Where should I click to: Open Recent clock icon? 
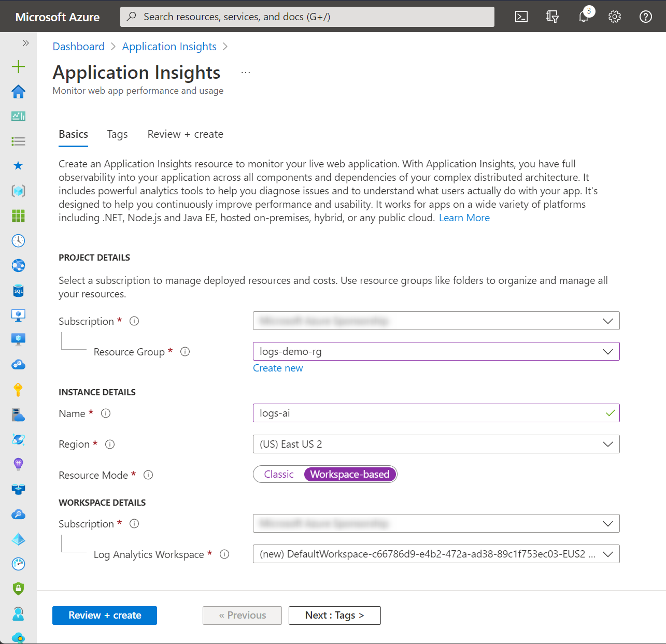coord(18,240)
